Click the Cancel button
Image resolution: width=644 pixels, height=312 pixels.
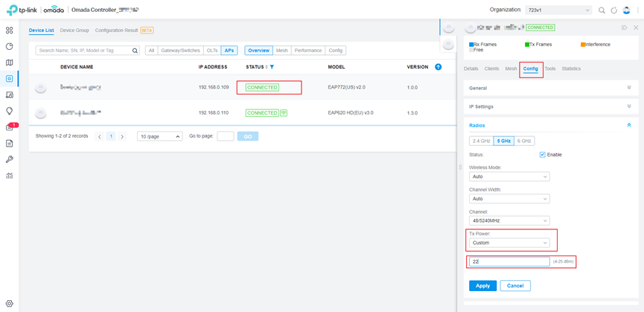click(515, 286)
